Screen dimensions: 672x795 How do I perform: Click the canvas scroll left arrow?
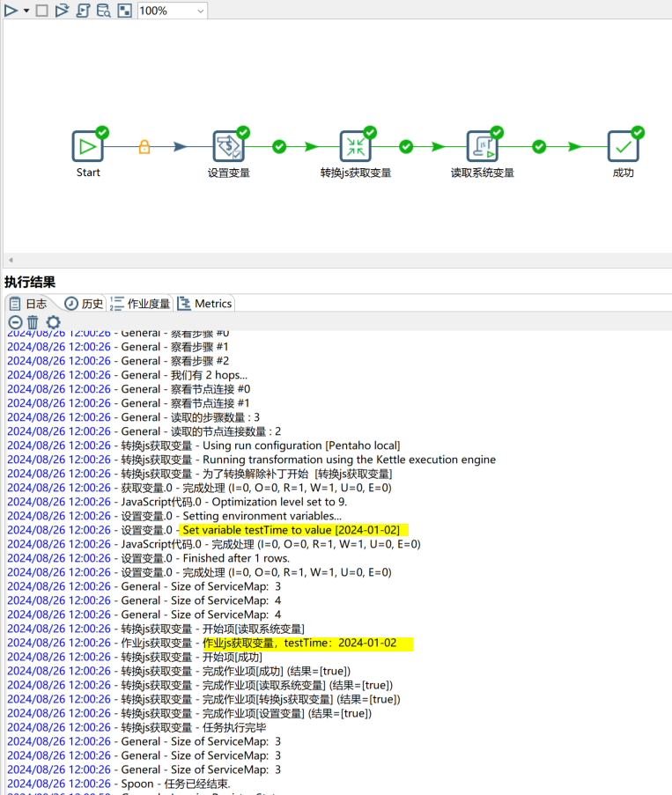point(11,260)
